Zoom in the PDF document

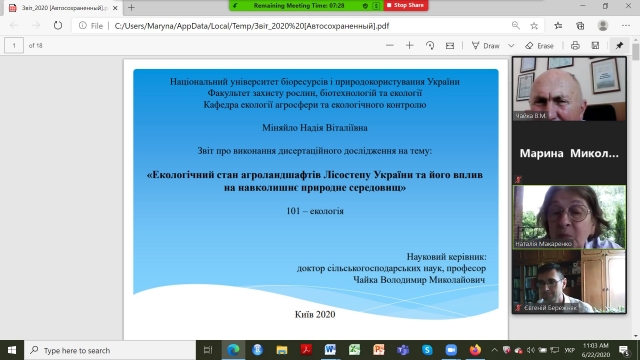409,45
